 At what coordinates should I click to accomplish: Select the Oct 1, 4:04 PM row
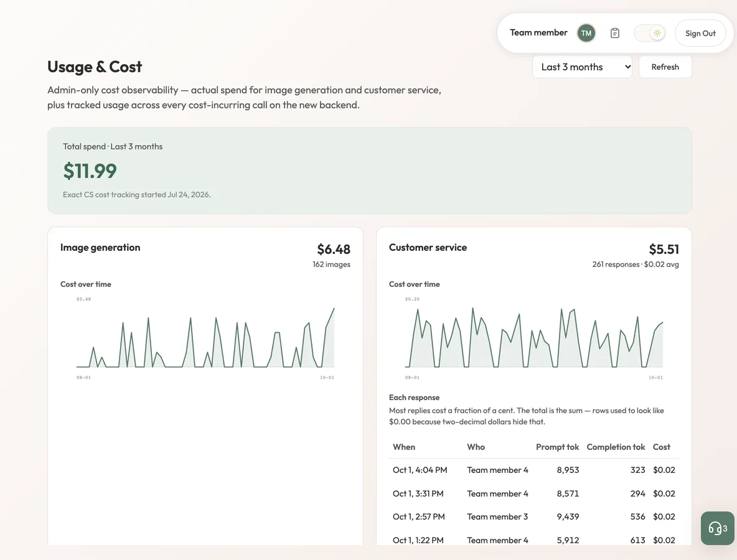(534, 470)
